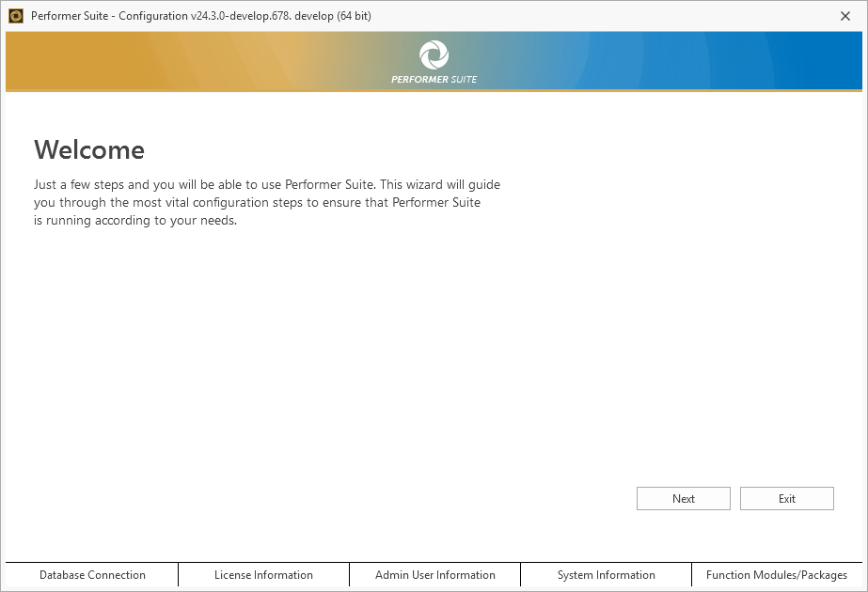Viewport: 868px width, 592px height.
Task: Switch to the System Information step
Action: 606,575
